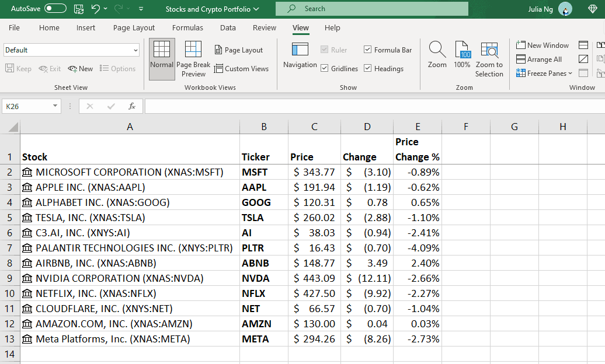Expand the Sheet View Default dropdown
The image size is (605, 364).
coord(135,50)
